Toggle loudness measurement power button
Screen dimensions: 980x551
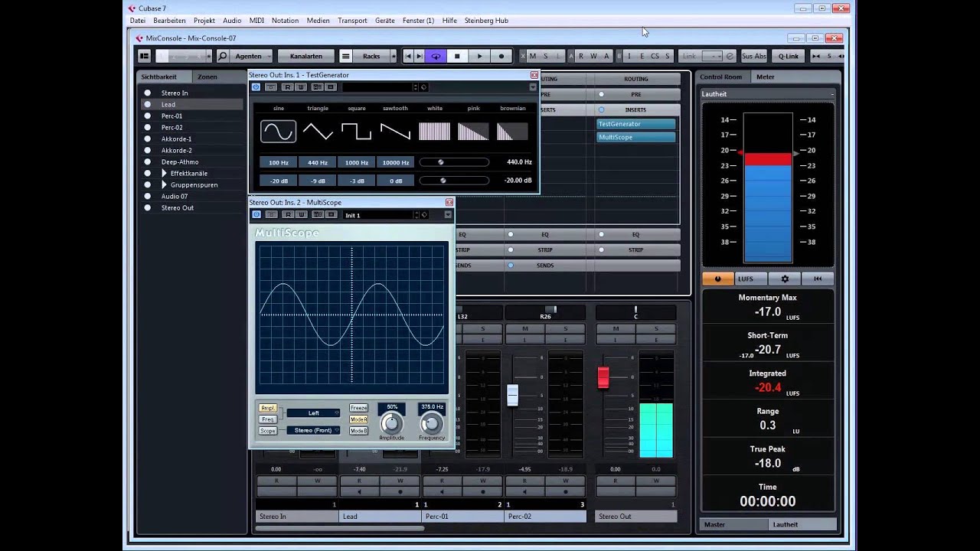coord(718,279)
